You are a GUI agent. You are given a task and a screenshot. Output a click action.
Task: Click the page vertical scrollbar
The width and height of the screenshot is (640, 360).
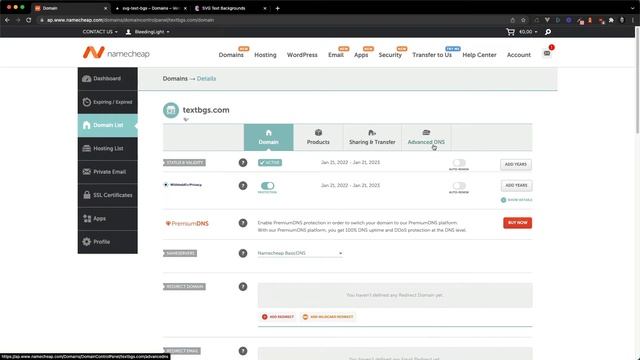637,80
